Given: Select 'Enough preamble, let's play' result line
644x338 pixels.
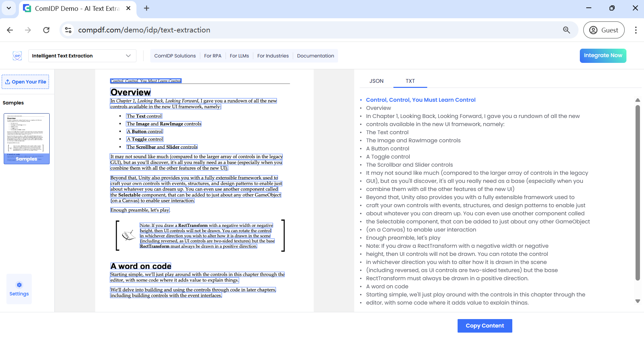Looking at the screenshot, I should [403, 238].
